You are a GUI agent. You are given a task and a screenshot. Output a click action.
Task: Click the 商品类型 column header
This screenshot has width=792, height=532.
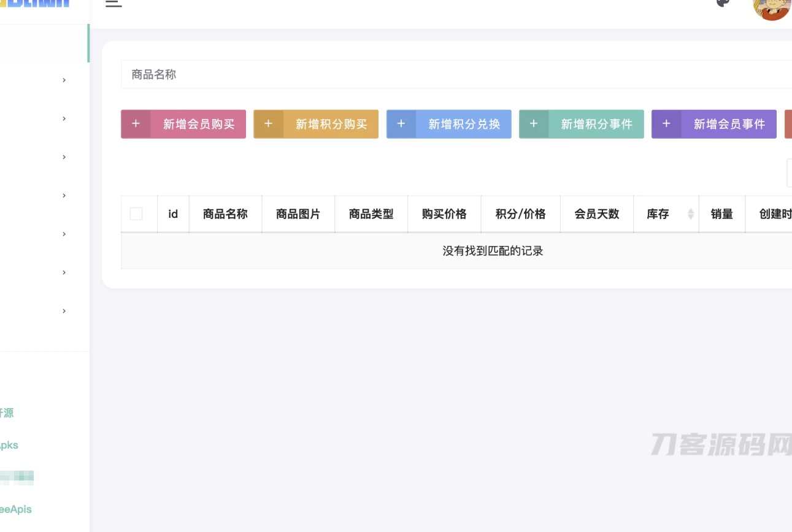click(x=371, y=214)
